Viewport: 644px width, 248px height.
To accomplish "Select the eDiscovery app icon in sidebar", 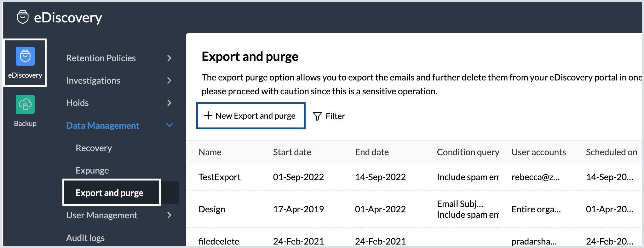I will [x=25, y=56].
